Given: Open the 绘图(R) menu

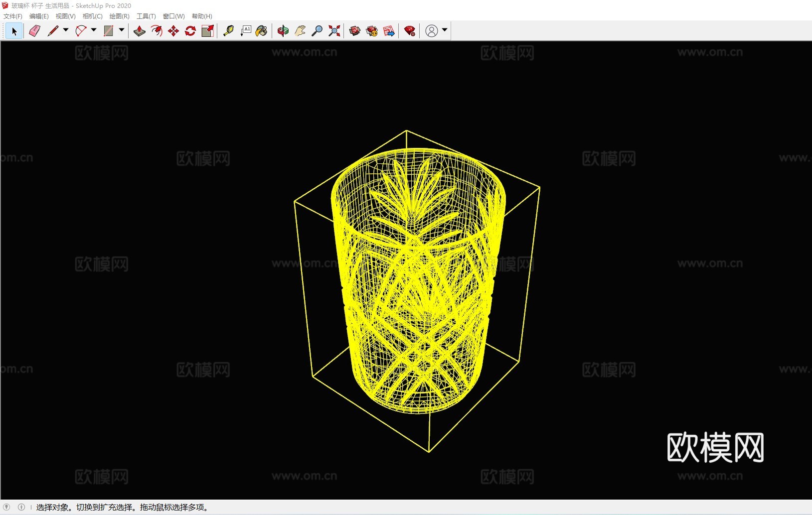Looking at the screenshot, I should pyautogui.click(x=119, y=16).
